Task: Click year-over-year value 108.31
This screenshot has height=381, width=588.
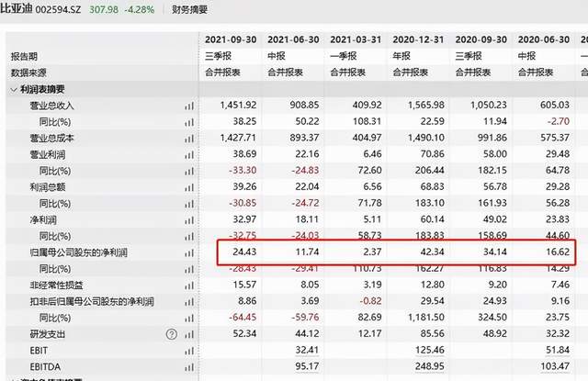Action: [367, 121]
